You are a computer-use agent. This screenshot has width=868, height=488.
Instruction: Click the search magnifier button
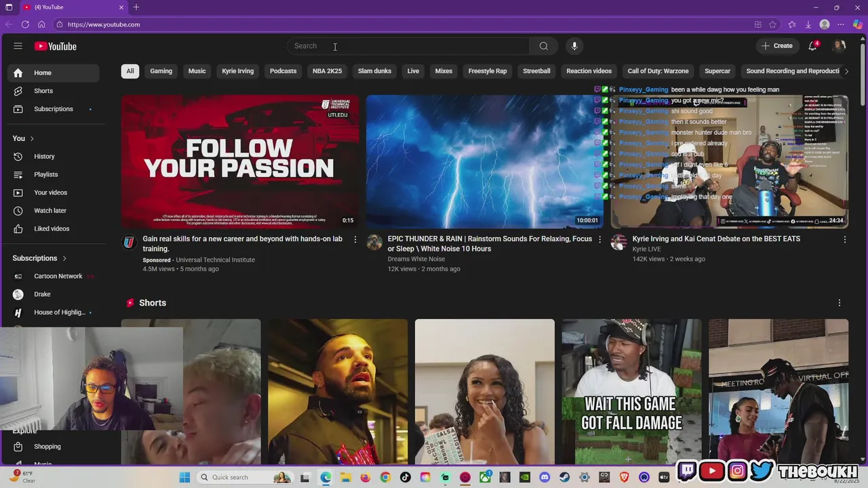coord(544,46)
